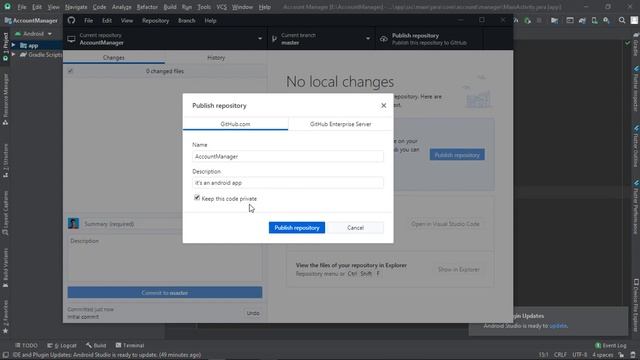Click blue Publish repository button in dialog
Viewport: 640px width, 360px height.
pyautogui.click(x=297, y=228)
